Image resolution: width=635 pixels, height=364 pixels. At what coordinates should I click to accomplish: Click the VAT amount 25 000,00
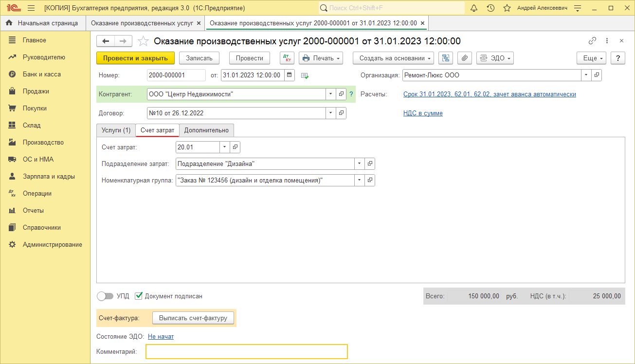(x=607, y=296)
